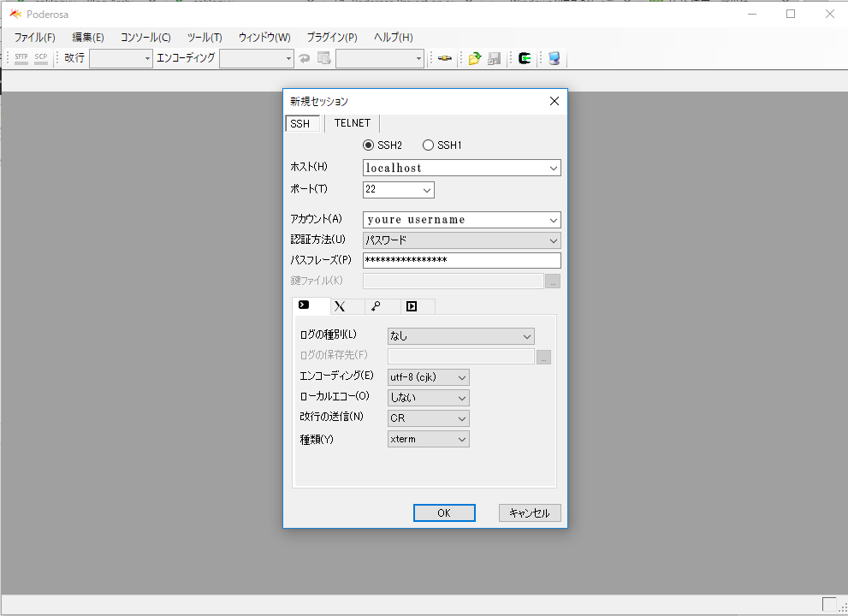Open the ヘルプ(H) menu
The height and width of the screenshot is (616, 848).
click(393, 38)
